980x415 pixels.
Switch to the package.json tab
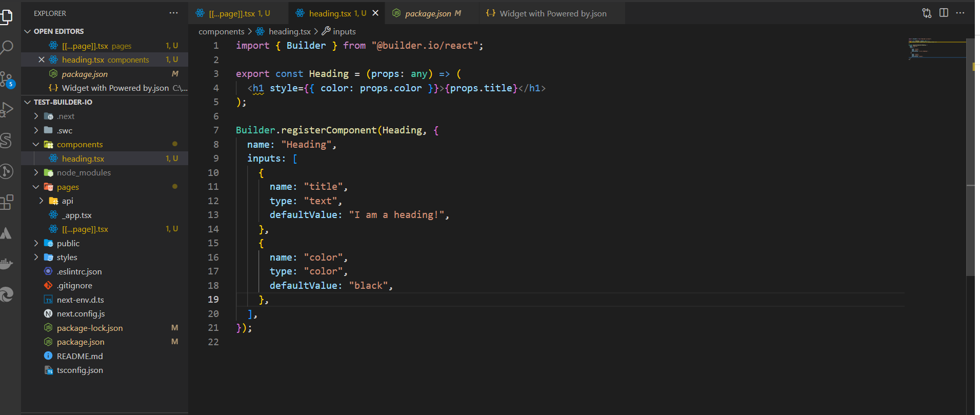click(432, 13)
